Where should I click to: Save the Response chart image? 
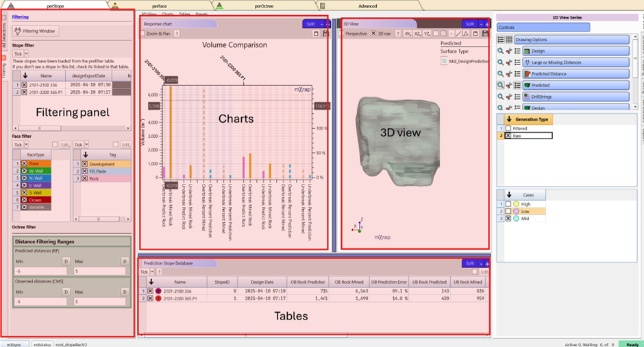click(325, 34)
